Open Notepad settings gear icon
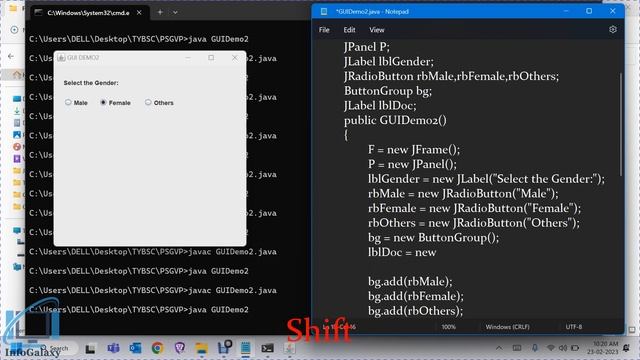The height and width of the screenshot is (360, 640). (612, 29)
